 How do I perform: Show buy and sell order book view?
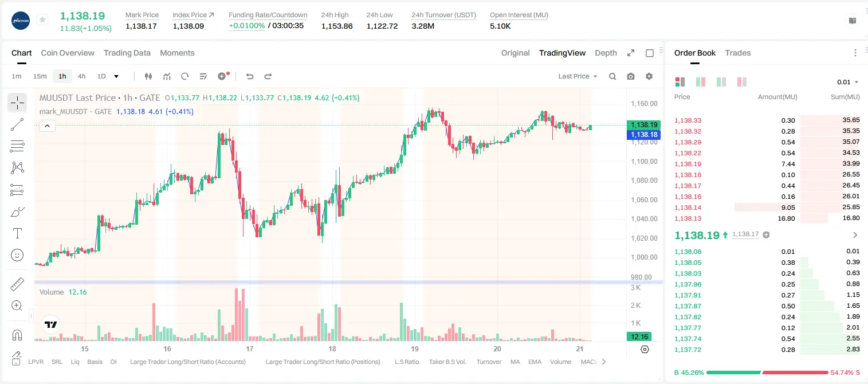pos(680,82)
